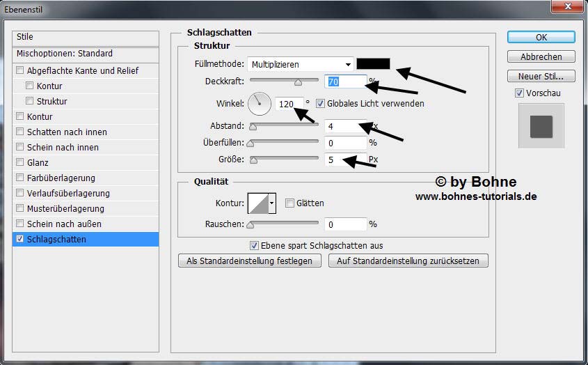The width and height of the screenshot is (588, 365).
Task: Click the Deckkraft slider handle
Action: 298,82
